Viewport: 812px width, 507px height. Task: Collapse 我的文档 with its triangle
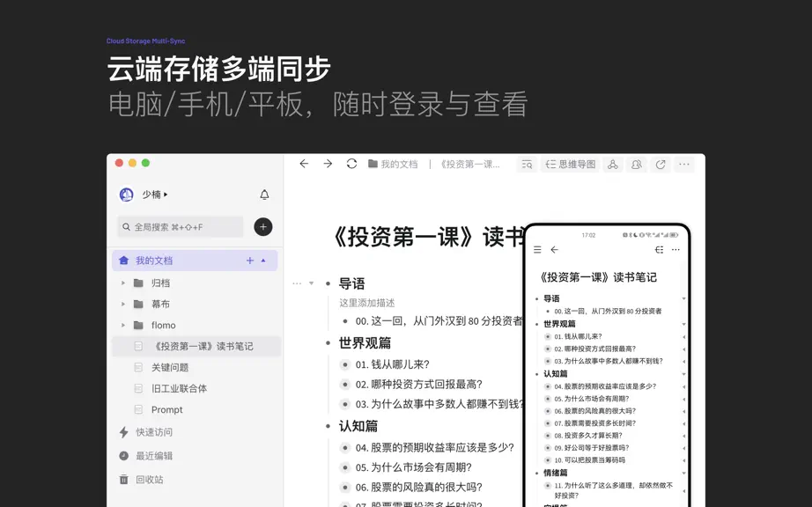click(x=263, y=261)
